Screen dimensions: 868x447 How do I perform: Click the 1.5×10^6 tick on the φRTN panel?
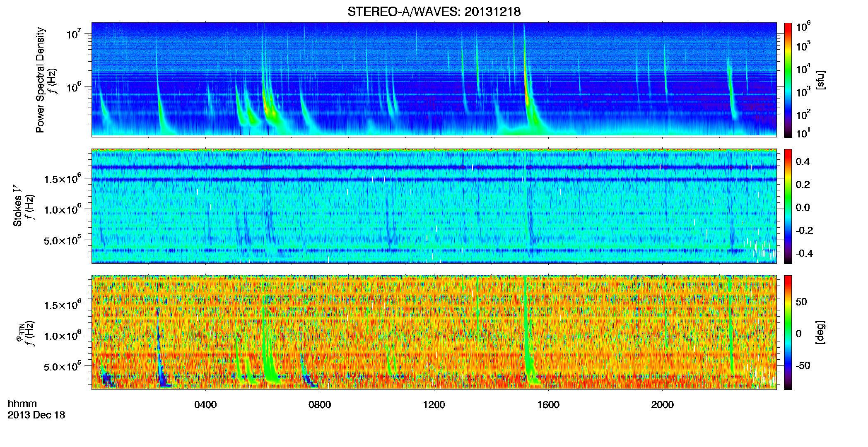[62, 305]
